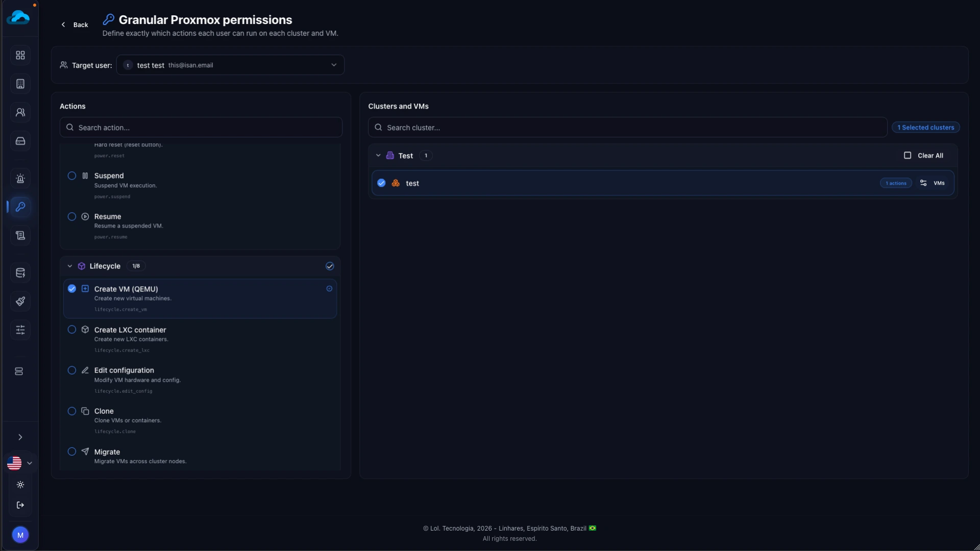
Task: Click the this@isan.email address text
Action: click(x=191, y=65)
